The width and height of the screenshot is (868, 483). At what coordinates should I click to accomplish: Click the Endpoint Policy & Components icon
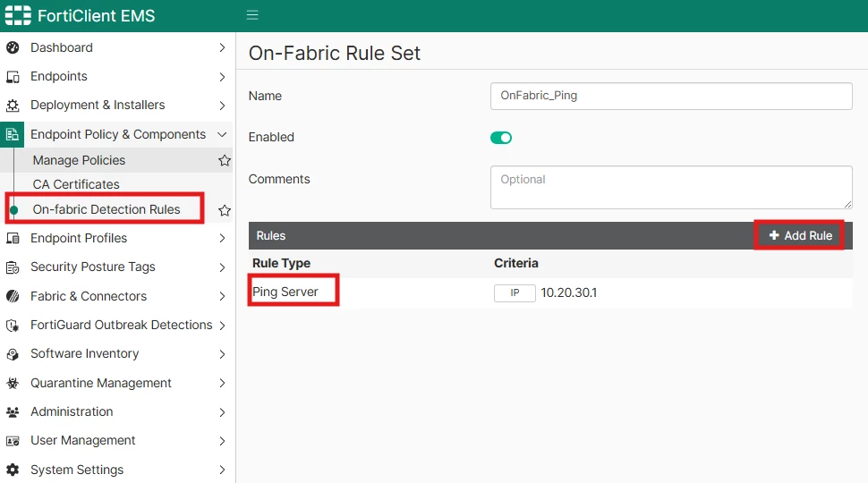[13, 134]
